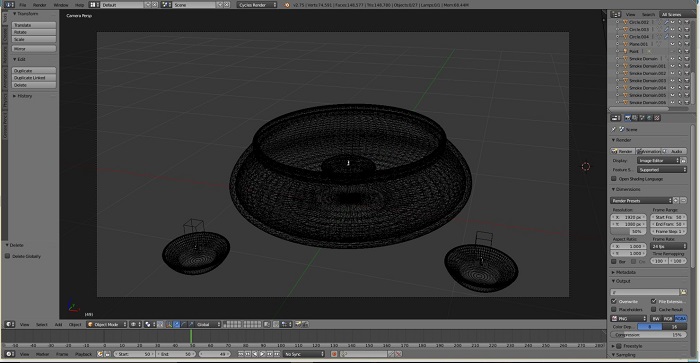This screenshot has height=363, width=700.
Task: Toggle the use preview range clock icon
Action: 100,354
